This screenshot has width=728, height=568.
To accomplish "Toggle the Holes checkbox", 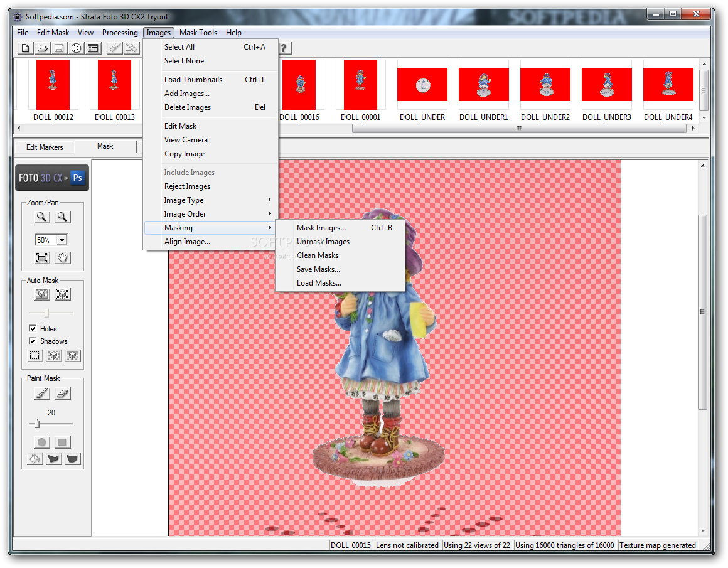I will (x=33, y=328).
